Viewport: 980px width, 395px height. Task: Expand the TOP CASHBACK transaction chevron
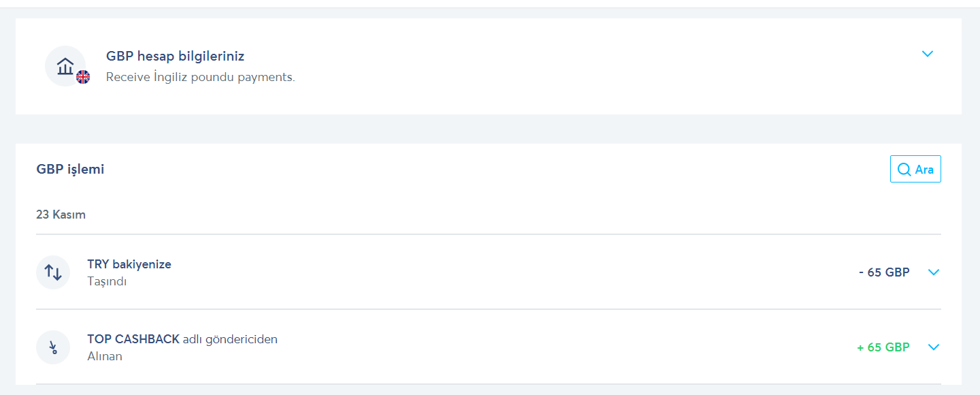(x=934, y=347)
